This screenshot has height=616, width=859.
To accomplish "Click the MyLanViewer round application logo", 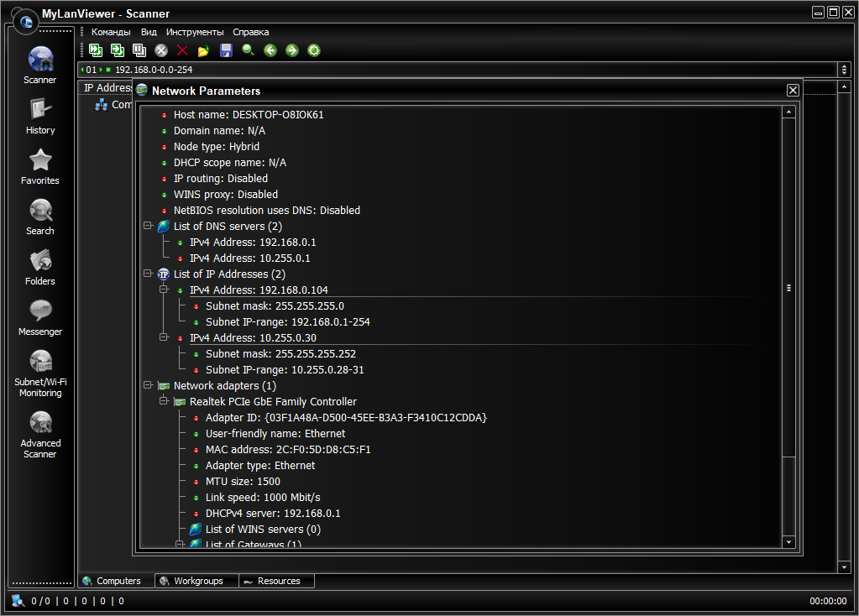I will tap(26, 22).
